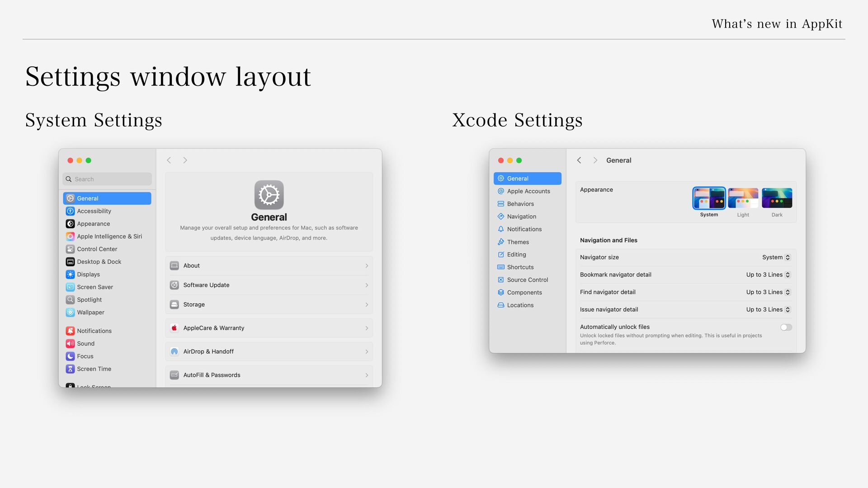868x488 pixels.
Task: Choose the Dark appearance thumbnail
Action: point(777,198)
